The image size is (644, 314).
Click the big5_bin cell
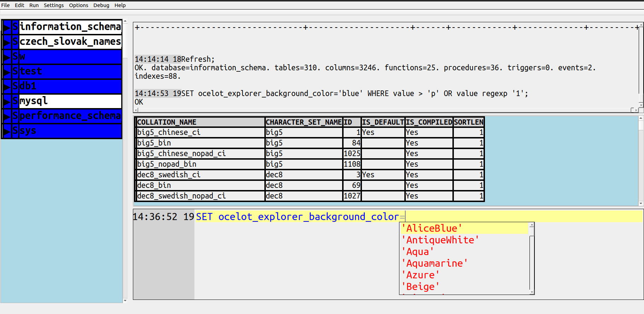(200, 143)
